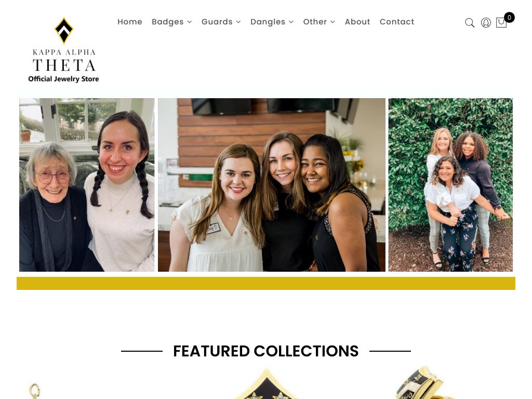532x399 pixels.
Task: Click the Official Jewelry Store text logo
Action: (63, 79)
